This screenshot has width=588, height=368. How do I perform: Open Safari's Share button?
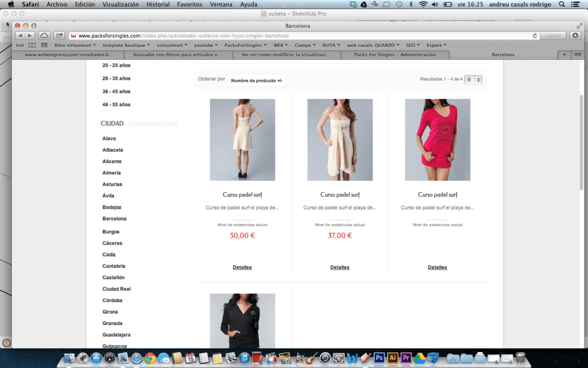pyautogui.click(x=59, y=36)
